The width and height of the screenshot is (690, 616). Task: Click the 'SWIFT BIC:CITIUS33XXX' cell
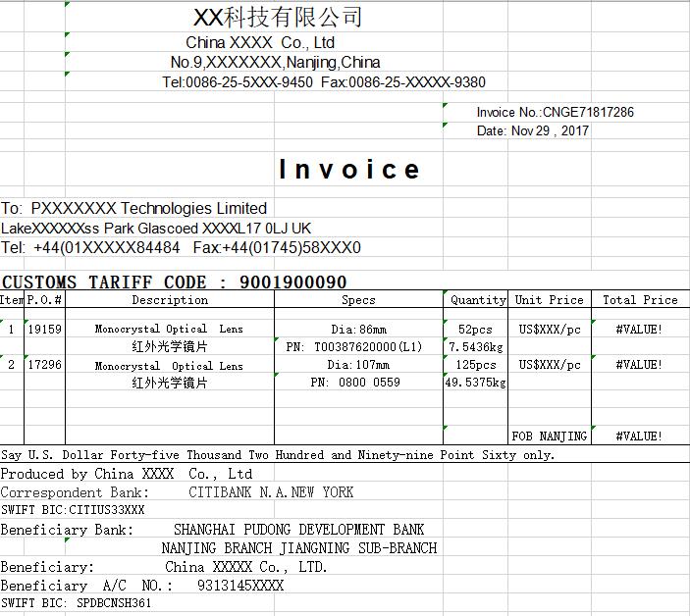(73, 510)
